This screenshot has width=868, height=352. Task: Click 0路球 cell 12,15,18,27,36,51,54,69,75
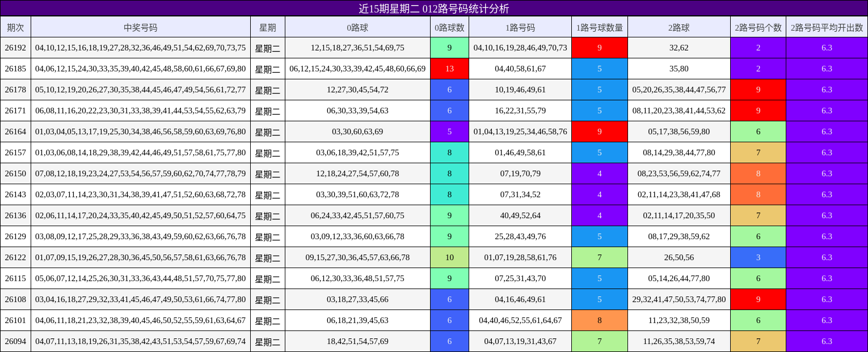click(x=357, y=48)
